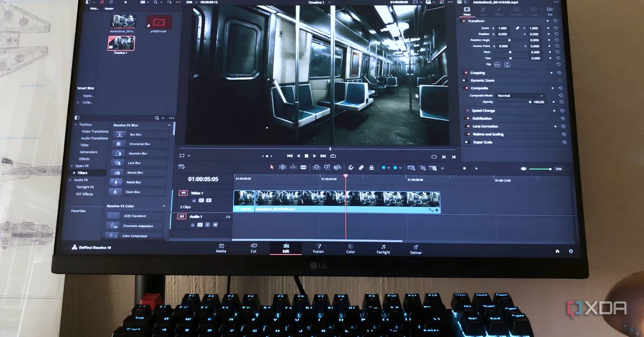Viewport: 644px width, 337px height.
Task: Click the blue Flag clip icon
Action: pyautogui.click(x=384, y=167)
